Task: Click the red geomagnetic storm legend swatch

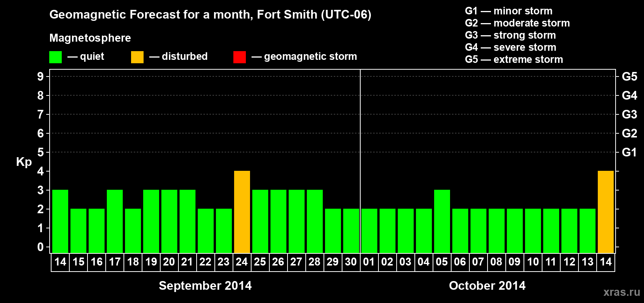Action: [x=239, y=57]
